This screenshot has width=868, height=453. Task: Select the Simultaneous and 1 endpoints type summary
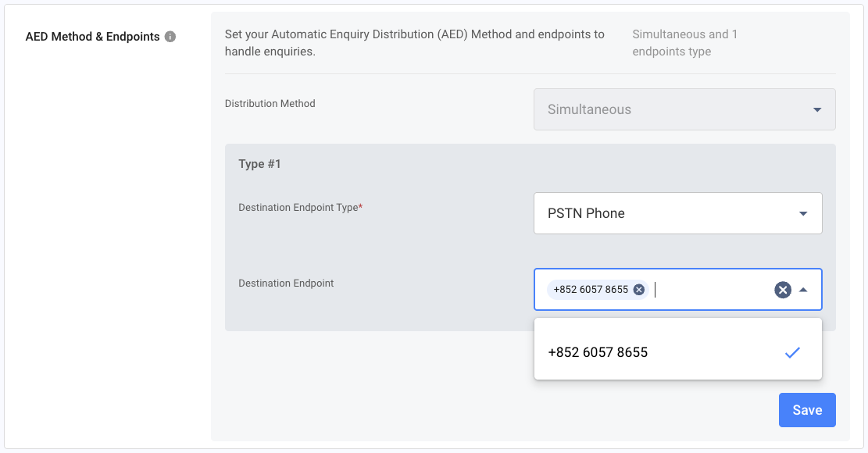click(684, 43)
